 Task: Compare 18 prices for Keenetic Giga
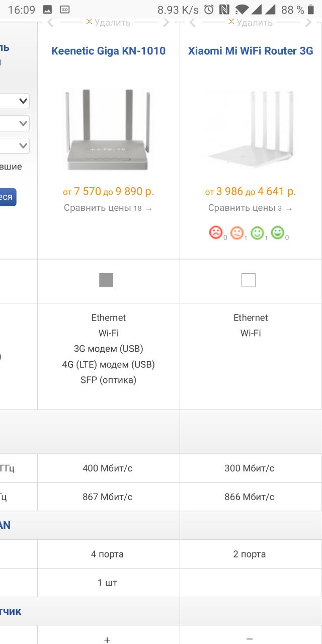point(108,208)
